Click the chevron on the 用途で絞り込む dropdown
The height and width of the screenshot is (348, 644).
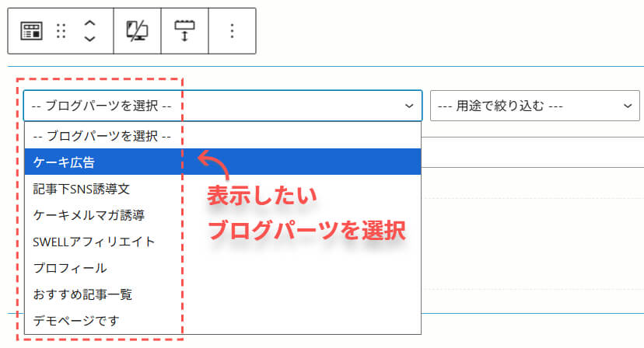(x=625, y=106)
